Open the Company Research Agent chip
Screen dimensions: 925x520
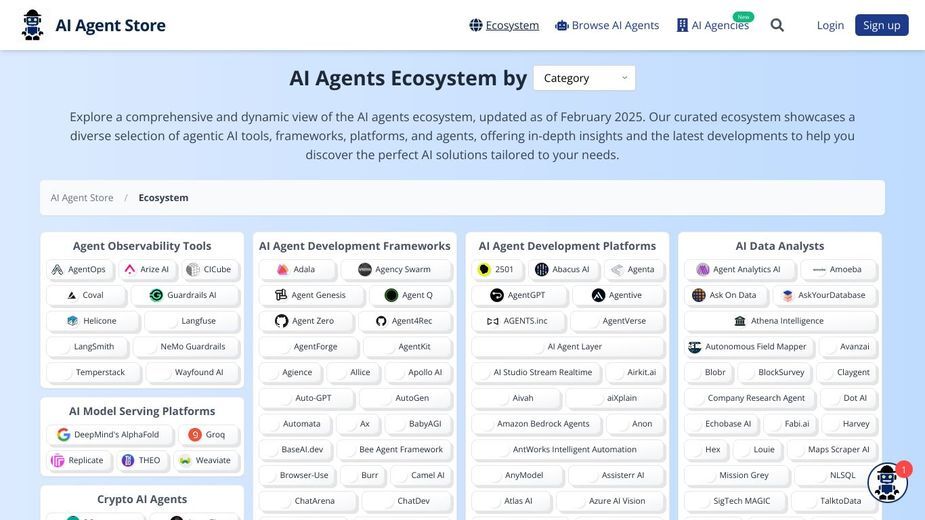750,398
